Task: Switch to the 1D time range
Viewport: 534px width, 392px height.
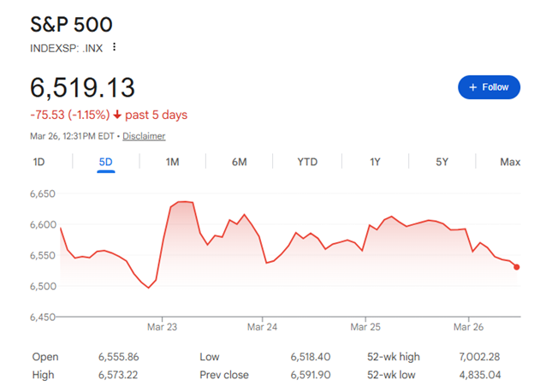Action: [x=39, y=162]
